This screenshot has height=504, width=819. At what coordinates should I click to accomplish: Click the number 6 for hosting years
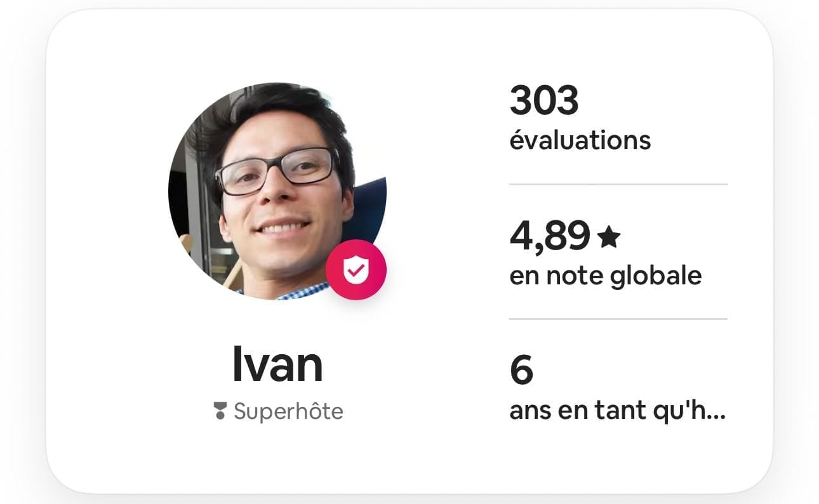click(x=521, y=371)
